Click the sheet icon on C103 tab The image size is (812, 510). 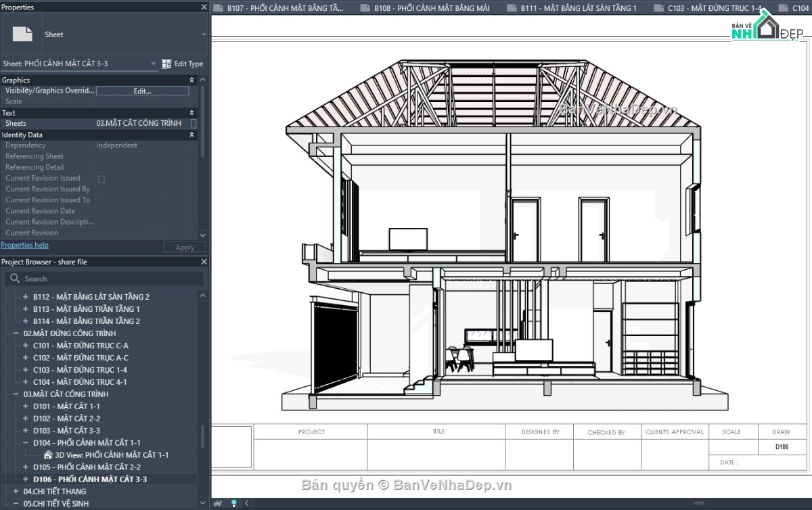point(658,8)
